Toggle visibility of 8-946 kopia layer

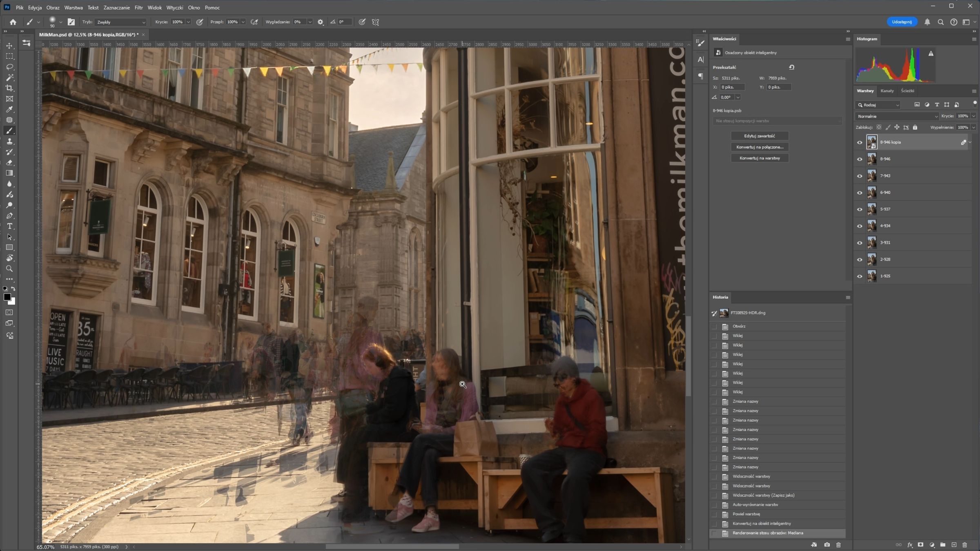pos(860,142)
